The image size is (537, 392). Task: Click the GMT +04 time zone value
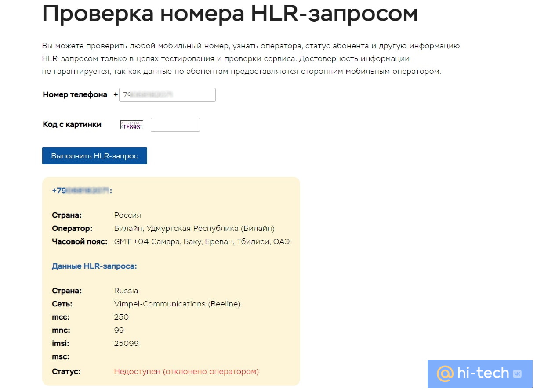[202, 241]
